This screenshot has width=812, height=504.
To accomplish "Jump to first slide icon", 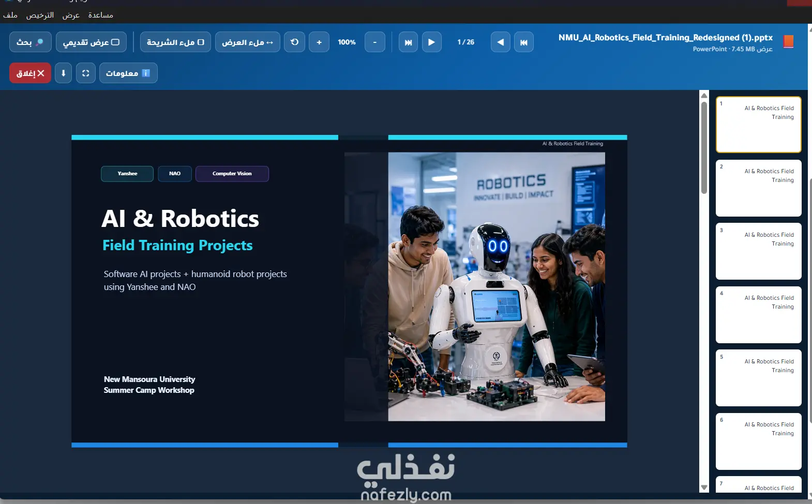I will pos(524,42).
